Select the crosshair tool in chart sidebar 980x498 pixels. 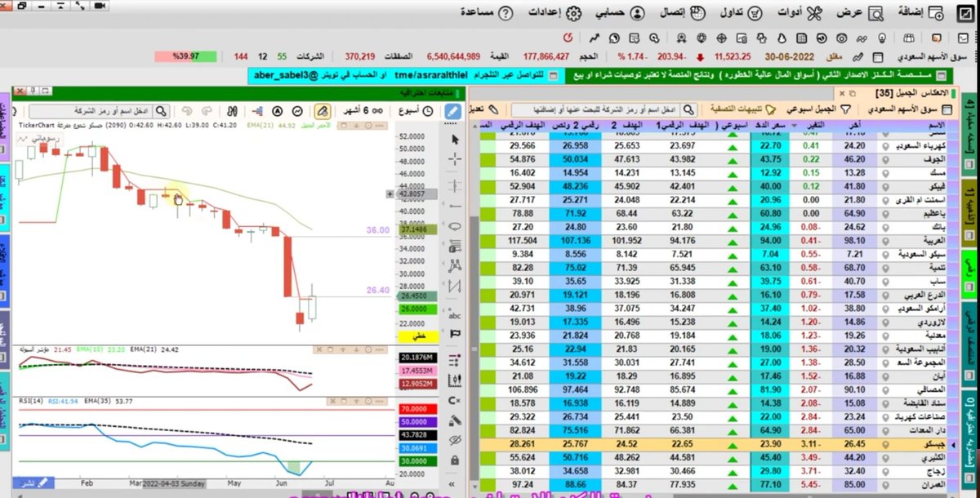(455, 159)
